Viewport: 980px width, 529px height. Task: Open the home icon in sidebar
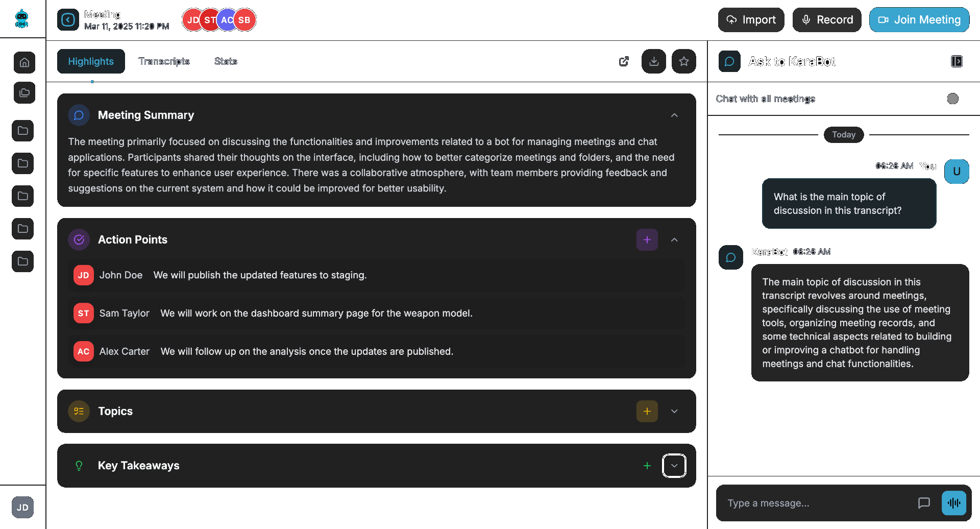point(24,62)
